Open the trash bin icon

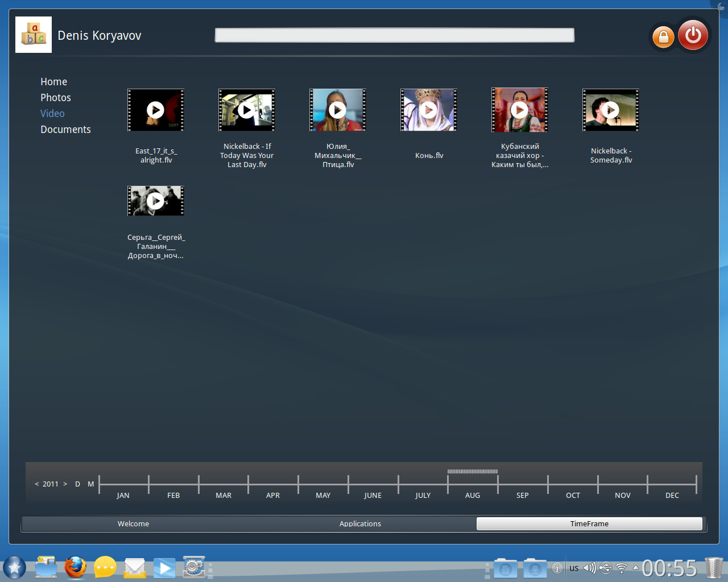[714, 567]
